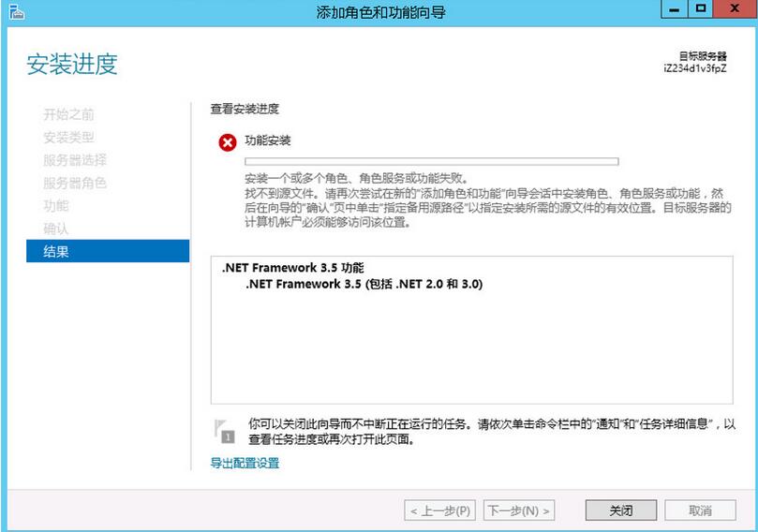Click the notification flag icon

pyautogui.click(x=224, y=432)
